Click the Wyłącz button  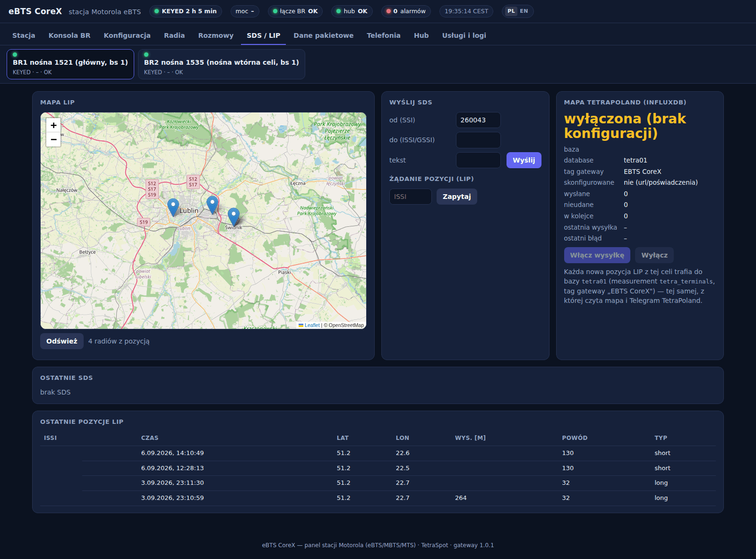(654, 255)
